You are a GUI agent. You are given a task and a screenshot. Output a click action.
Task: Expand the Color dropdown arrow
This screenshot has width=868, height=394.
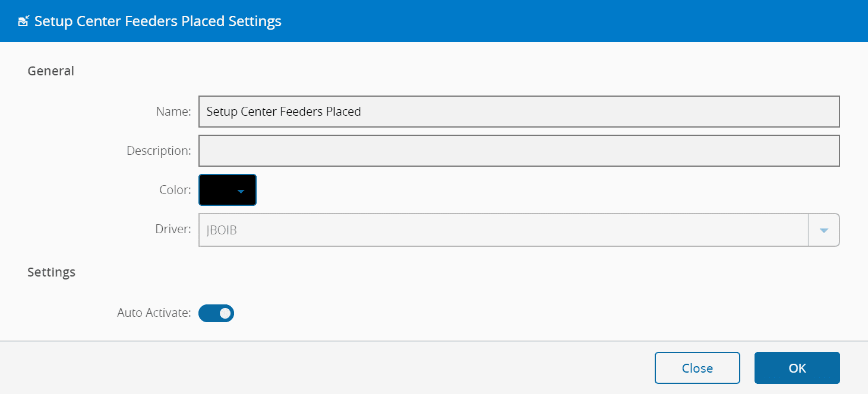coord(241,191)
